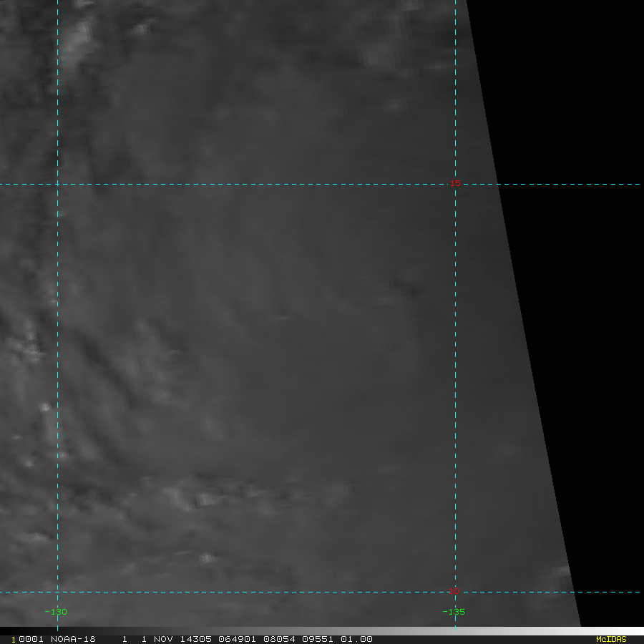Click the green longitude label -135
The height and width of the screenshot is (644, 644).
click(x=454, y=612)
